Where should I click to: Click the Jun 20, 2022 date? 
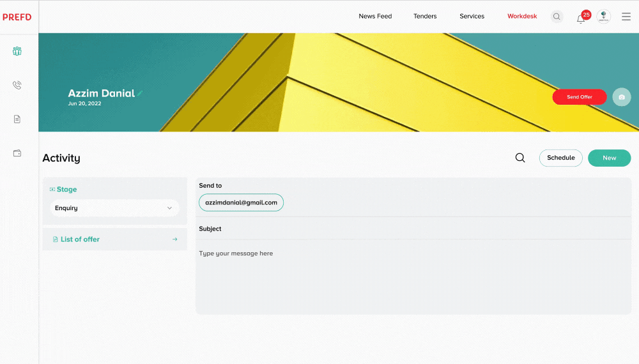click(84, 103)
